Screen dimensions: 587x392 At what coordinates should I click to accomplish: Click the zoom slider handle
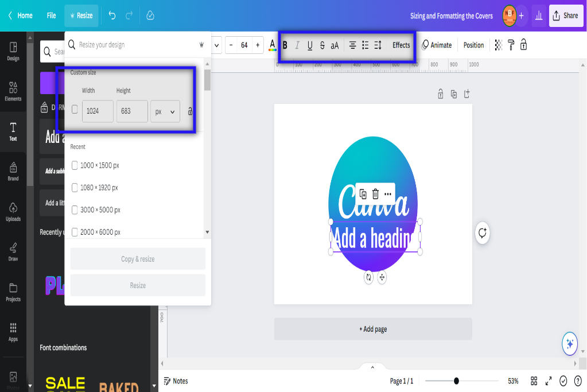point(456,381)
